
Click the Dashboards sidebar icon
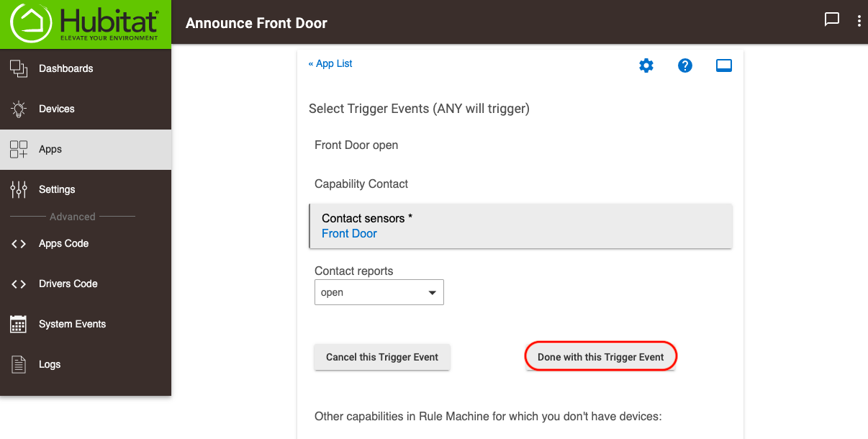[18, 68]
